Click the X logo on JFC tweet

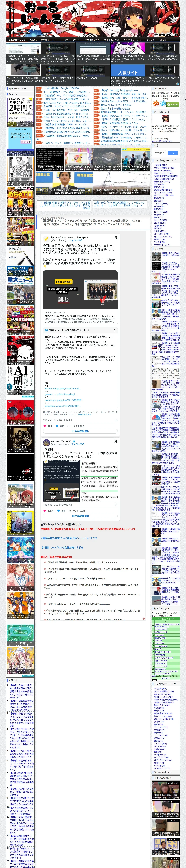click(x=116, y=237)
